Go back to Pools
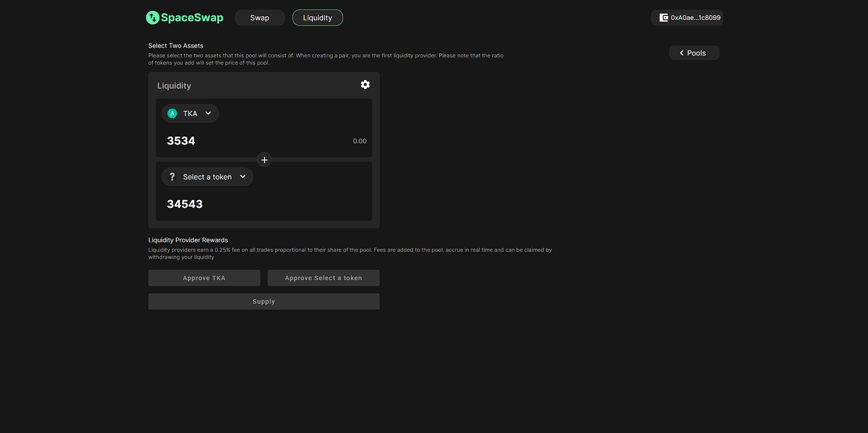The height and width of the screenshot is (433, 868). pos(694,53)
